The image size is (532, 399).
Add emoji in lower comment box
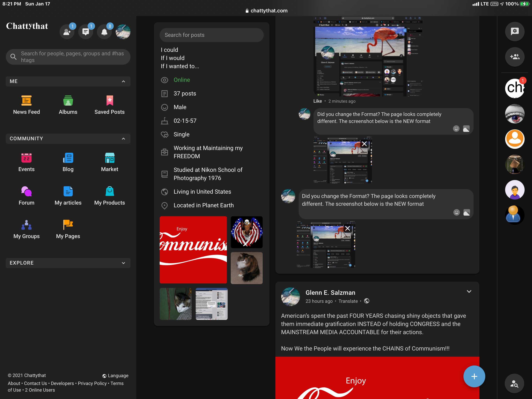(456, 212)
